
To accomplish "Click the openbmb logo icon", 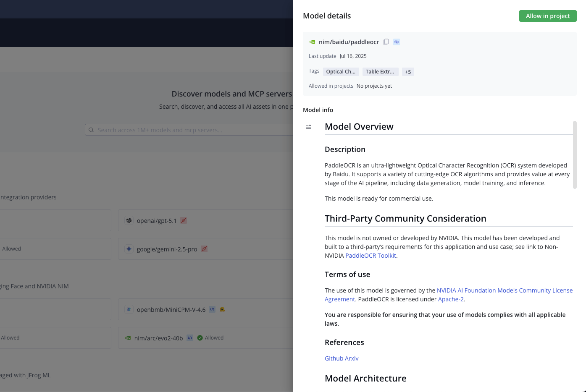I will 129,309.
